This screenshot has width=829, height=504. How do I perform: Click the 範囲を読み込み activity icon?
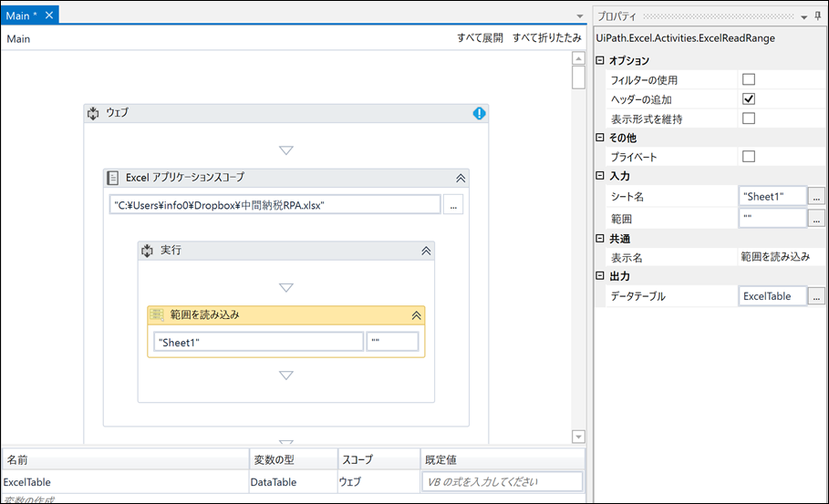pos(157,314)
